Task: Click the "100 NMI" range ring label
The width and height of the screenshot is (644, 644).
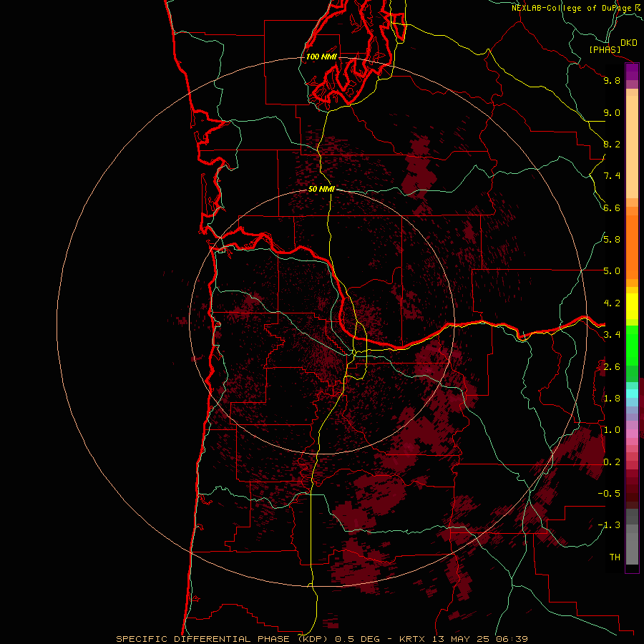Action: pyautogui.click(x=321, y=57)
